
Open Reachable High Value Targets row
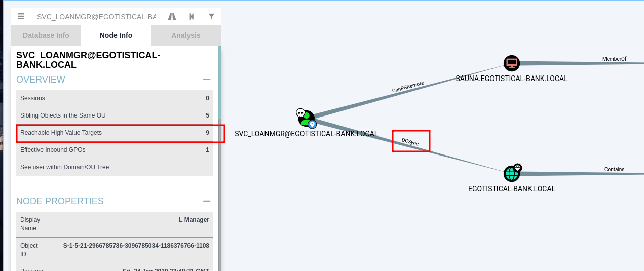115,133
